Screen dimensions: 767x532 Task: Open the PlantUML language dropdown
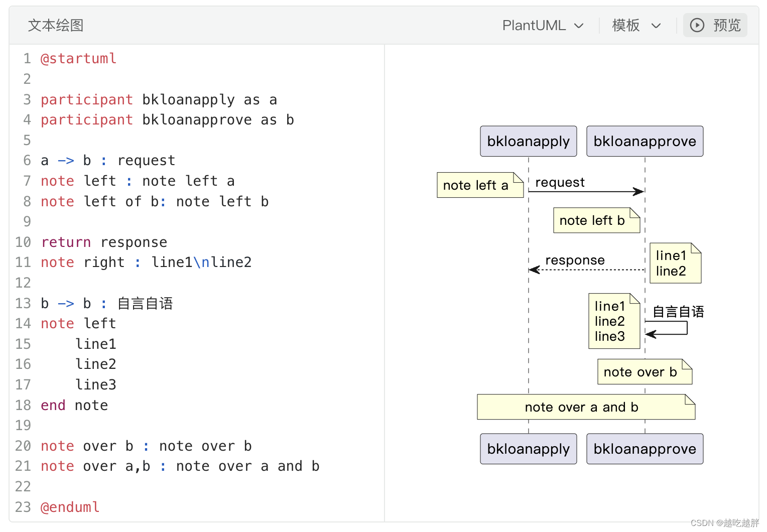pyautogui.click(x=542, y=25)
